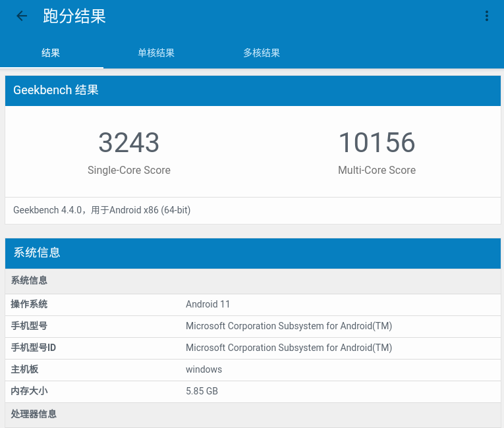Click the blue 系统信息 section header

click(x=253, y=253)
